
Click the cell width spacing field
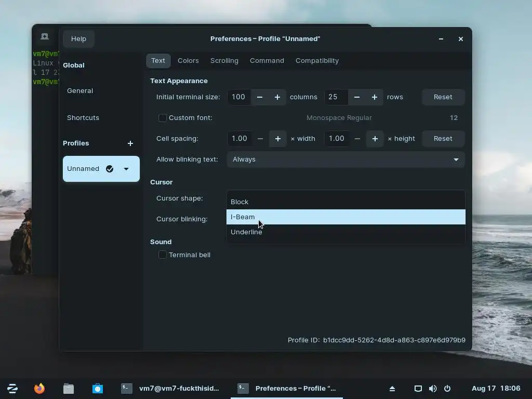(240, 138)
